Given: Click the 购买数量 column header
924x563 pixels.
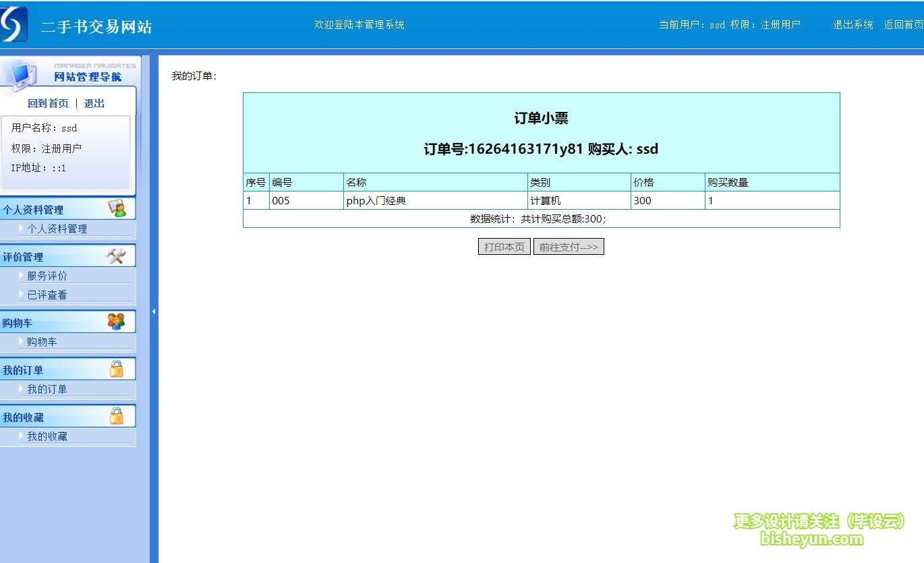Looking at the screenshot, I should pyautogui.click(x=772, y=182).
